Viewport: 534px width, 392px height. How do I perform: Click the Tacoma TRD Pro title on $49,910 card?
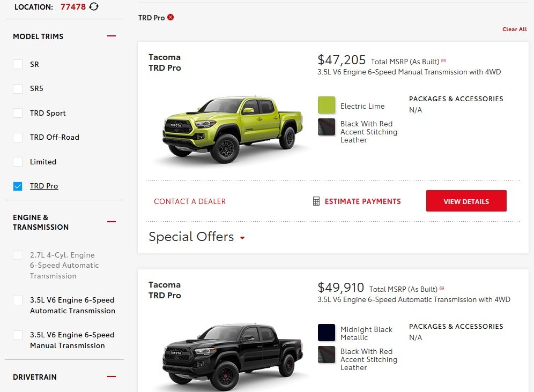(165, 290)
